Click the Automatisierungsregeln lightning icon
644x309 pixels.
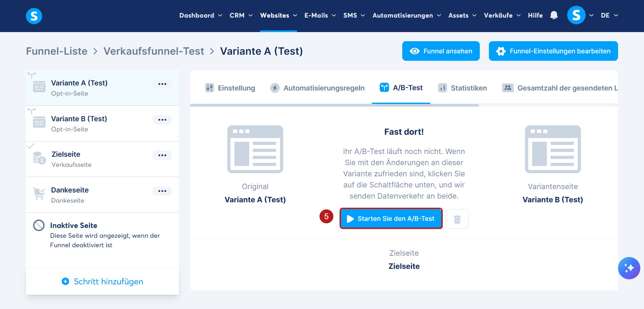tap(275, 88)
